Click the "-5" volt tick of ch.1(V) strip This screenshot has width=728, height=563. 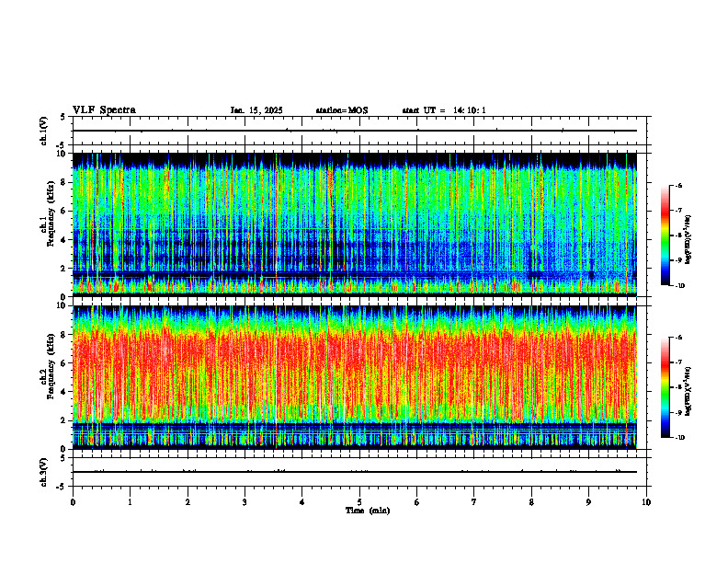61,145
